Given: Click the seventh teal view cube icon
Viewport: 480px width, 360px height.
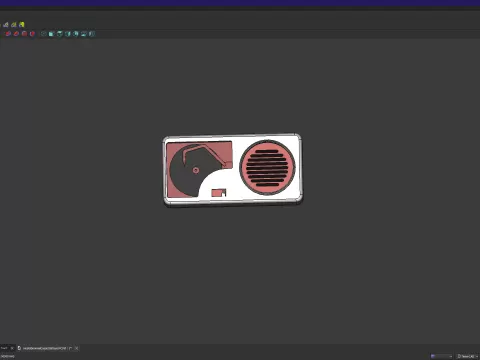Looking at the screenshot, I should pyautogui.click(x=92, y=34).
